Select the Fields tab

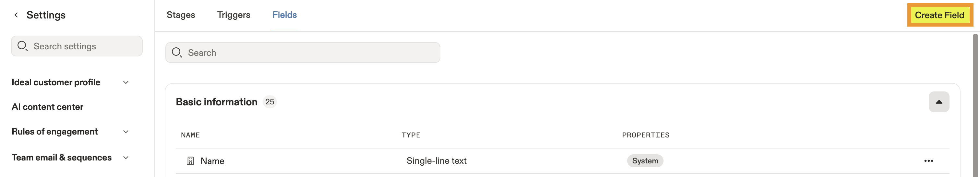(285, 15)
